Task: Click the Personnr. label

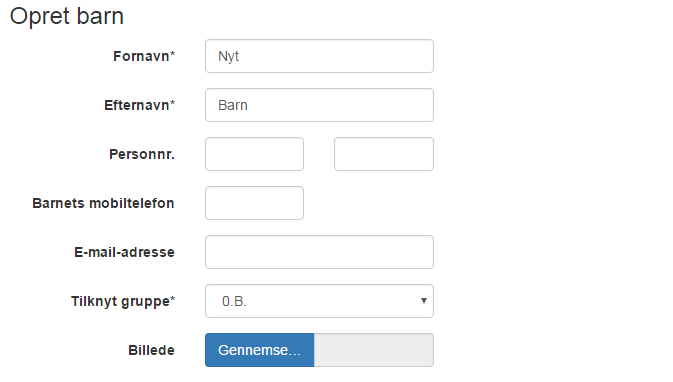Action: pos(142,154)
